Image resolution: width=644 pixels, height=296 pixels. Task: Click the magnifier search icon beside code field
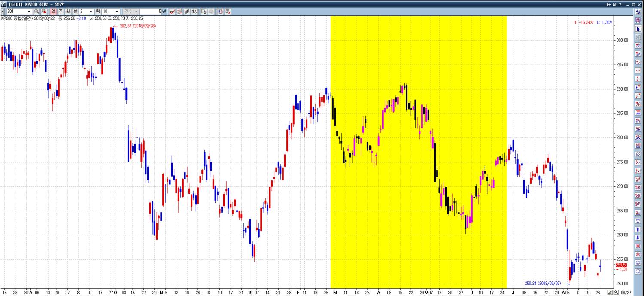tap(36, 11)
